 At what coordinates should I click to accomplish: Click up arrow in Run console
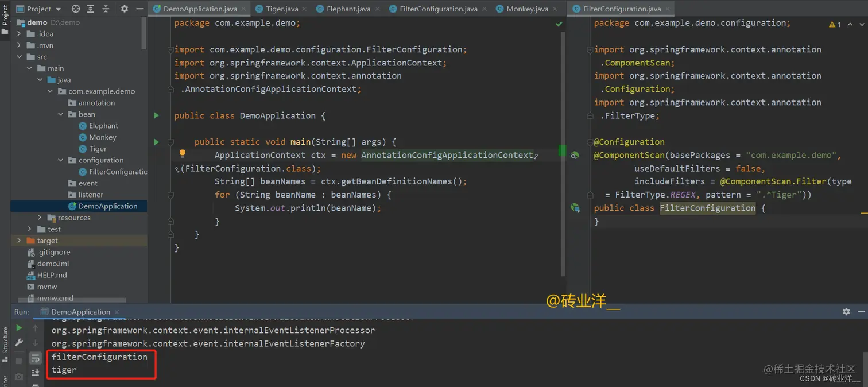coord(35,328)
